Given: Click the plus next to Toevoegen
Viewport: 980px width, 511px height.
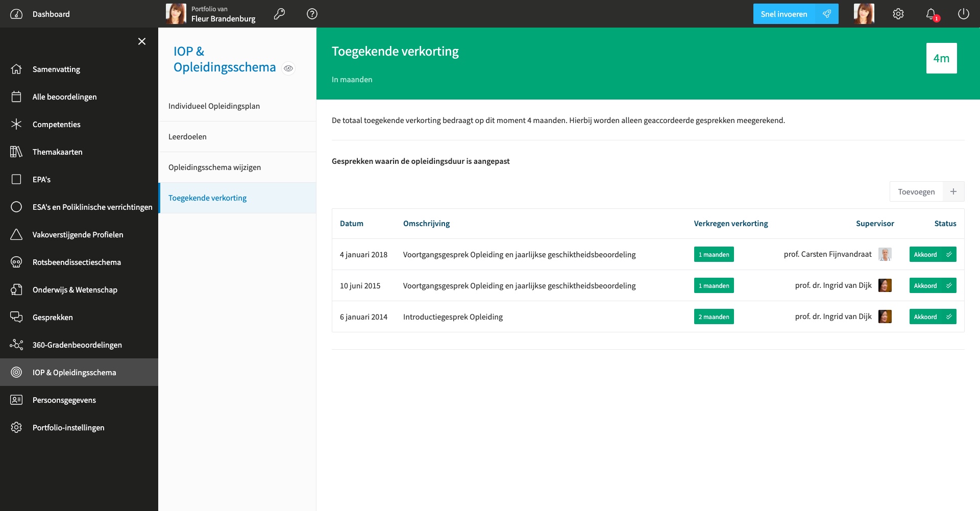Looking at the screenshot, I should (953, 191).
